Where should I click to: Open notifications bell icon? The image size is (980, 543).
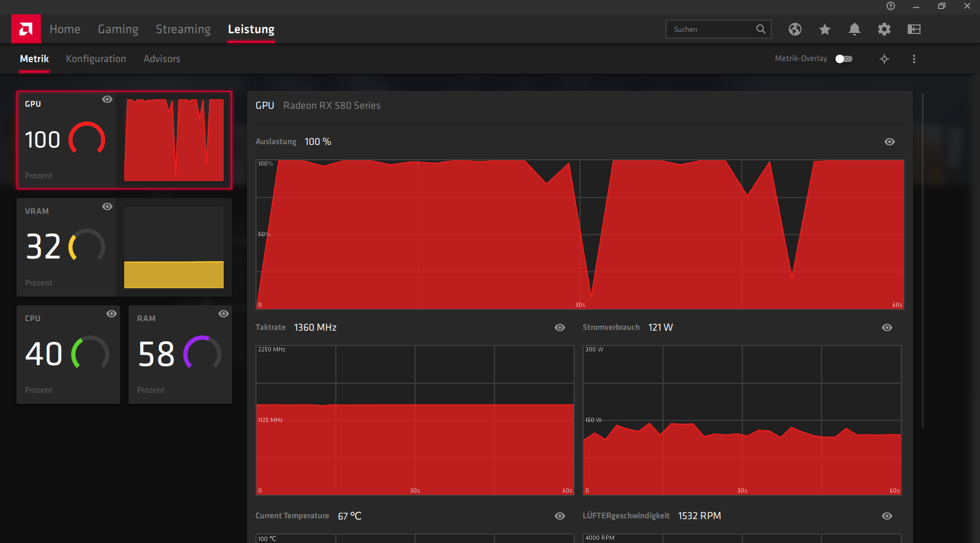(854, 29)
